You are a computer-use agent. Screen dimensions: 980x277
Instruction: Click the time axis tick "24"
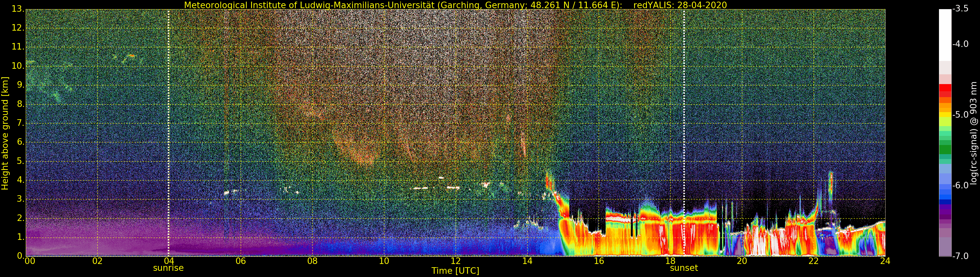pyautogui.click(x=885, y=261)
